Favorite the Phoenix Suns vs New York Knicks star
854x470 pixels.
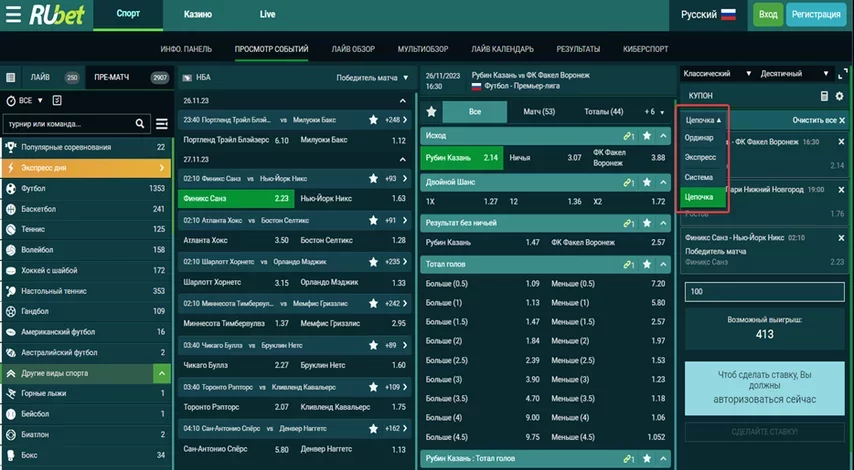(373, 179)
